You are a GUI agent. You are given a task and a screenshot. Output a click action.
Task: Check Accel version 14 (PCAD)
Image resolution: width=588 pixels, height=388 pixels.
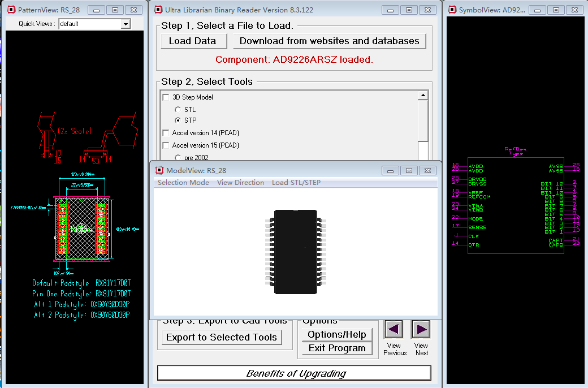166,133
